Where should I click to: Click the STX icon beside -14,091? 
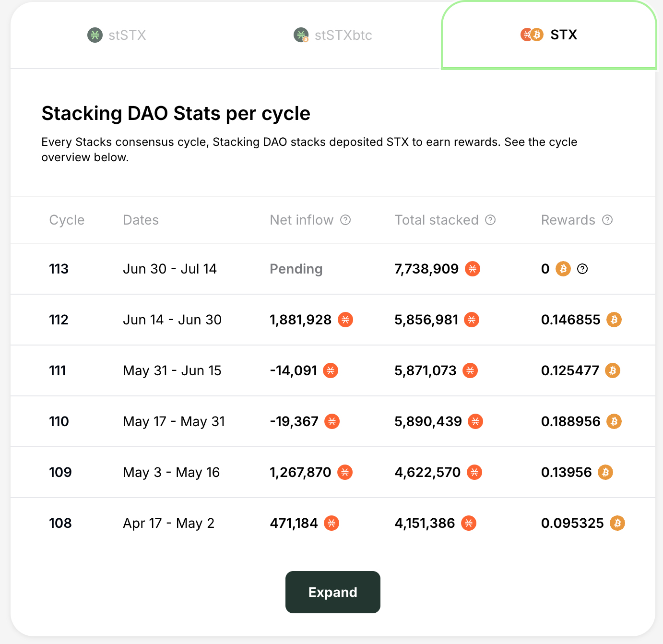click(331, 370)
